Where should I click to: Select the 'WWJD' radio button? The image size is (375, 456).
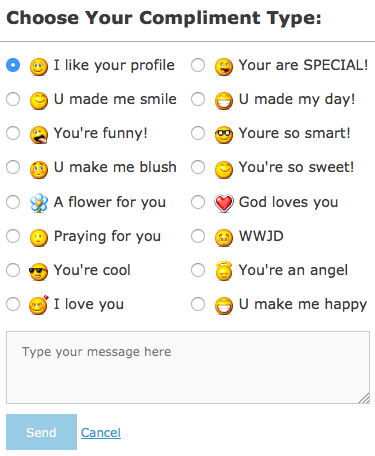click(x=198, y=236)
